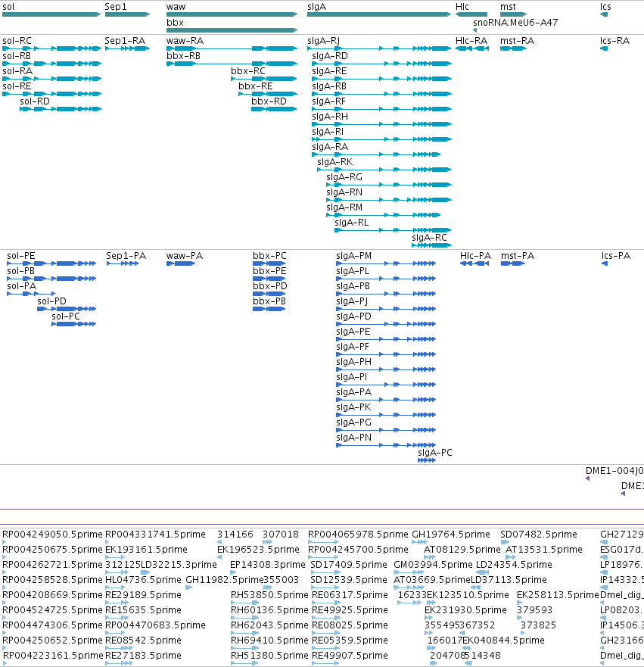Select the 307018 feature label
This screenshot has width=644, height=667.
tap(281, 535)
